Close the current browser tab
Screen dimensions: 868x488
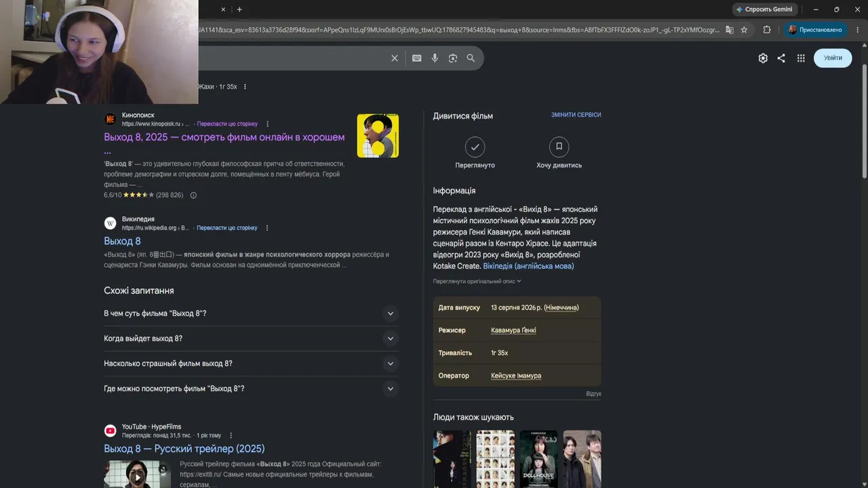[223, 9]
